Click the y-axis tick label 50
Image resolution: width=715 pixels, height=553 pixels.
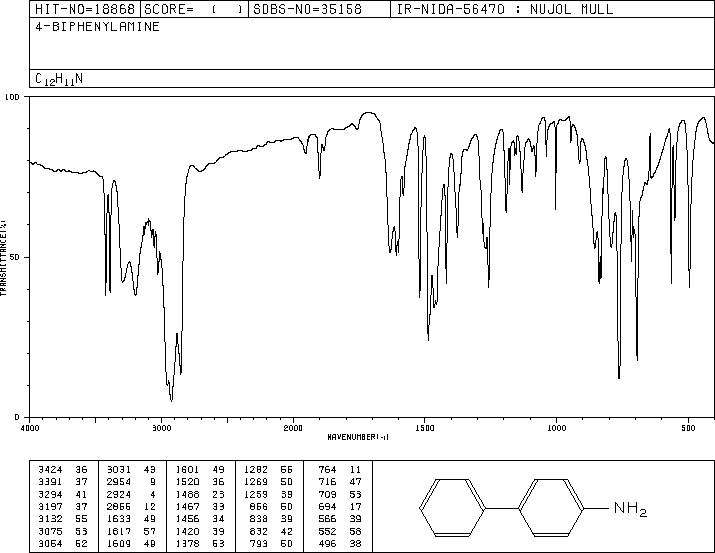[15, 257]
